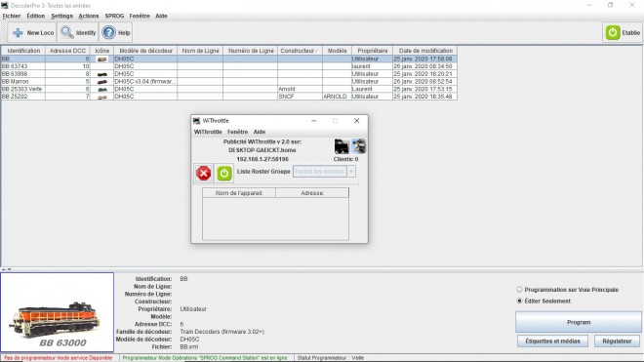Open Fenêtre menu in WiThrottle window
The image size is (644, 362).
coord(237,132)
